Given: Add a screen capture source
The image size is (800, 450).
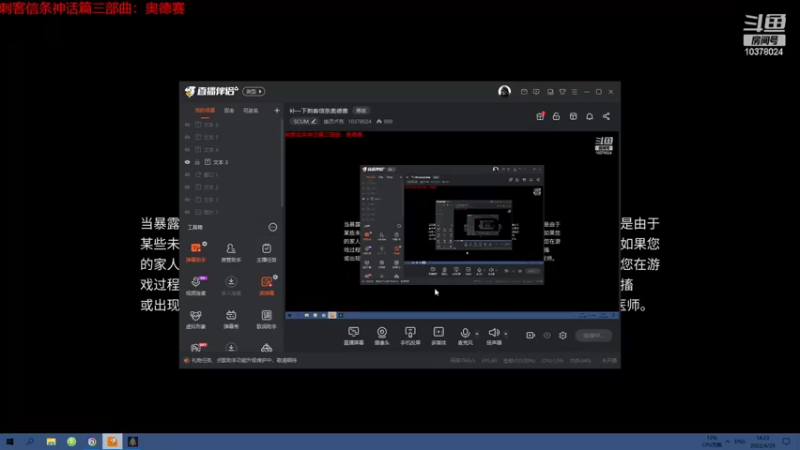Looking at the screenshot, I should tap(354, 336).
